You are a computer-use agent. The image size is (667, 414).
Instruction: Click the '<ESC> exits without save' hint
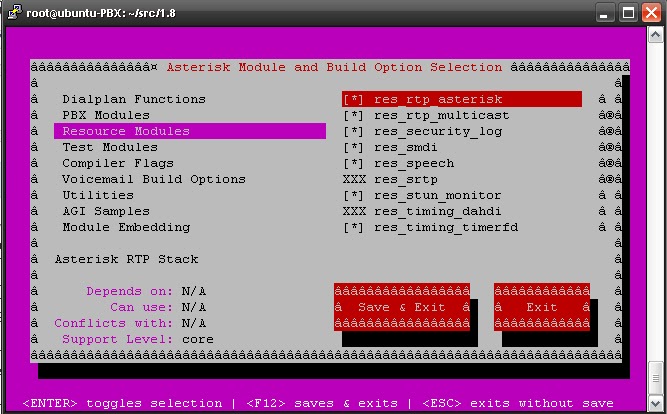click(518, 403)
